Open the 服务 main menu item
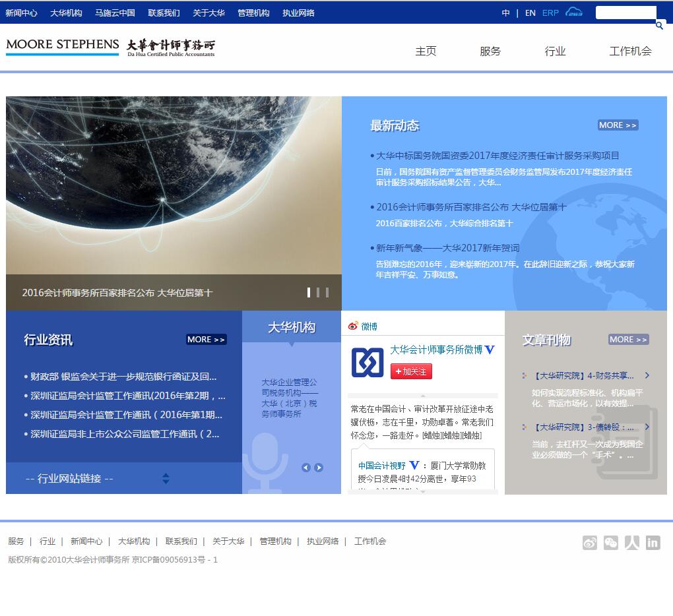 point(490,51)
